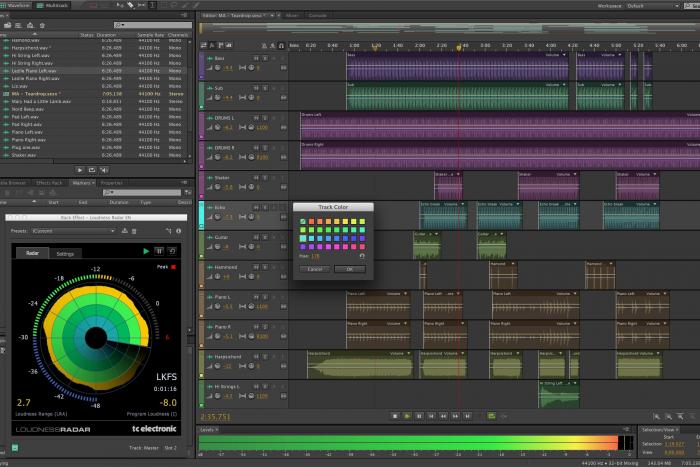Open the Settings tab in Loudness Radar

(x=64, y=254)
